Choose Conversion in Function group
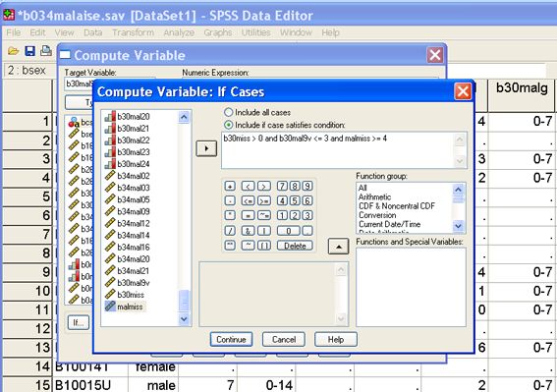557x392 pixels. tap(377, 215)
